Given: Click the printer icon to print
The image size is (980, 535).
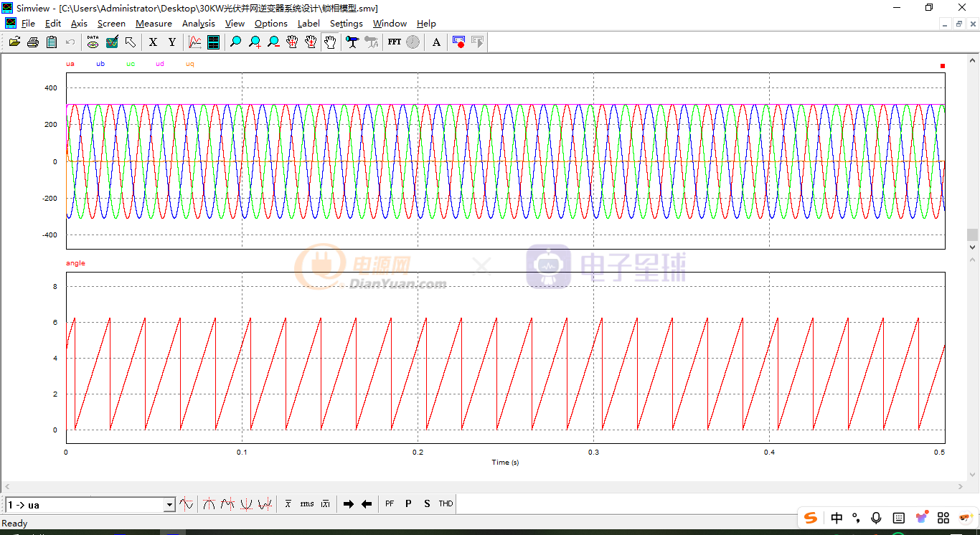Looking at the screenshot, I should [x=33, y=42].
